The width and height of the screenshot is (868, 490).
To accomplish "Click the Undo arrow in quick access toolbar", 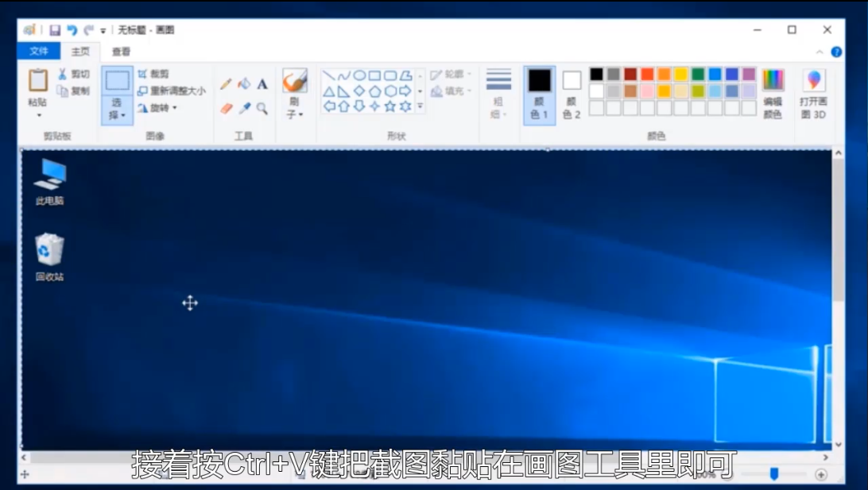I will point(72,30).
